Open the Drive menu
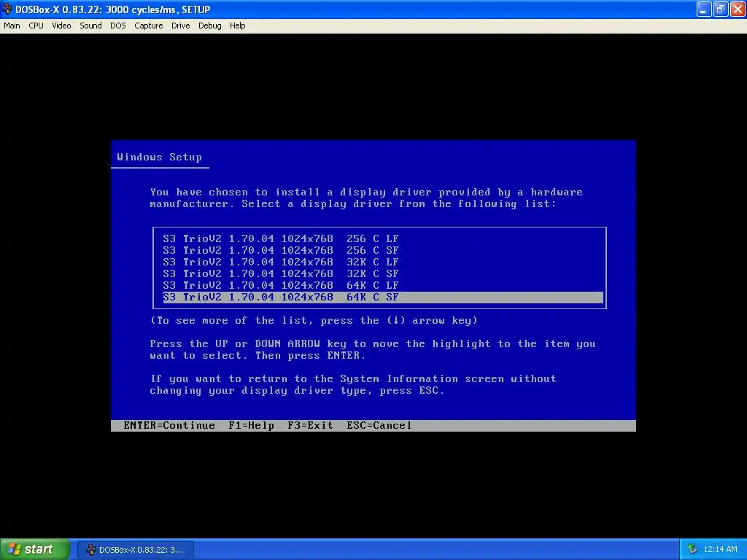 (x=181, y=26)
